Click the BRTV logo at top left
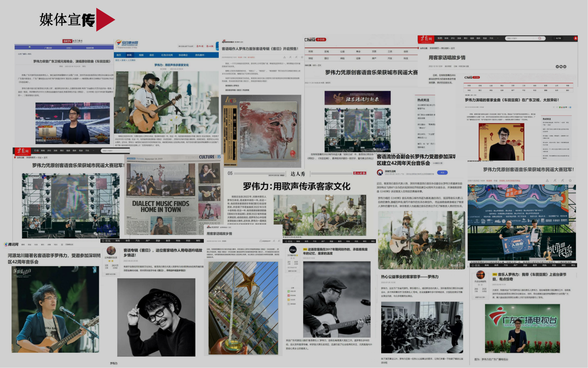 click(x=72, y=41)
